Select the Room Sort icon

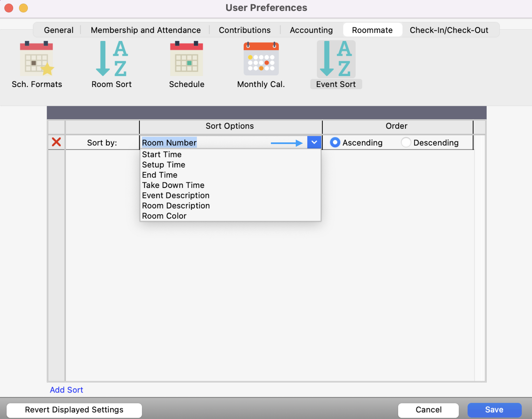tap(111, 59)
